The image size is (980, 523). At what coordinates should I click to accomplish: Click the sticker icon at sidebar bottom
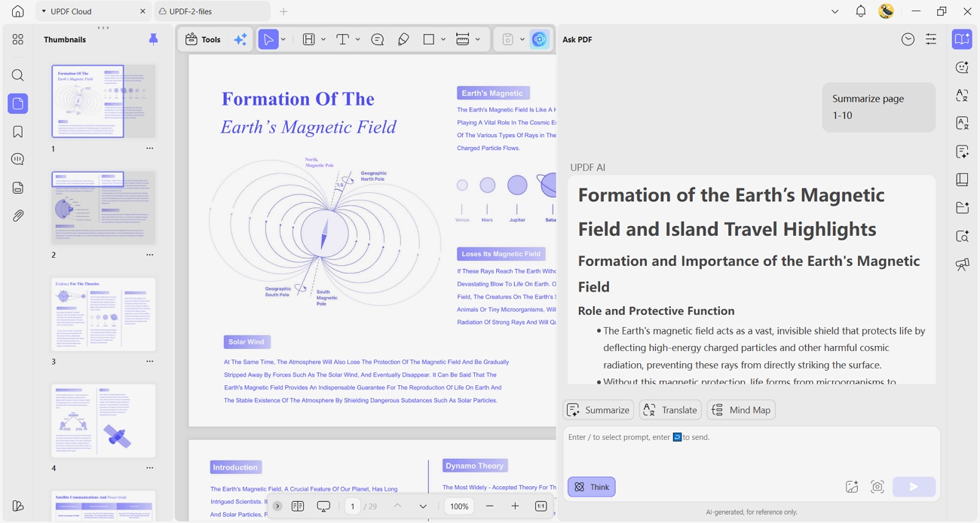click(x=17, y=506)
